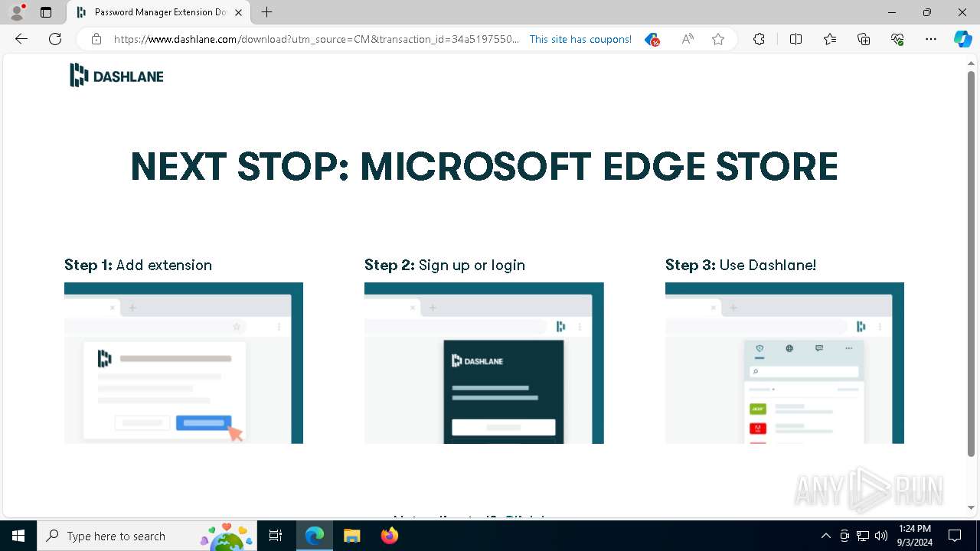
Task: Reload the page with refresh icon
Action: [x=55, y=39]
